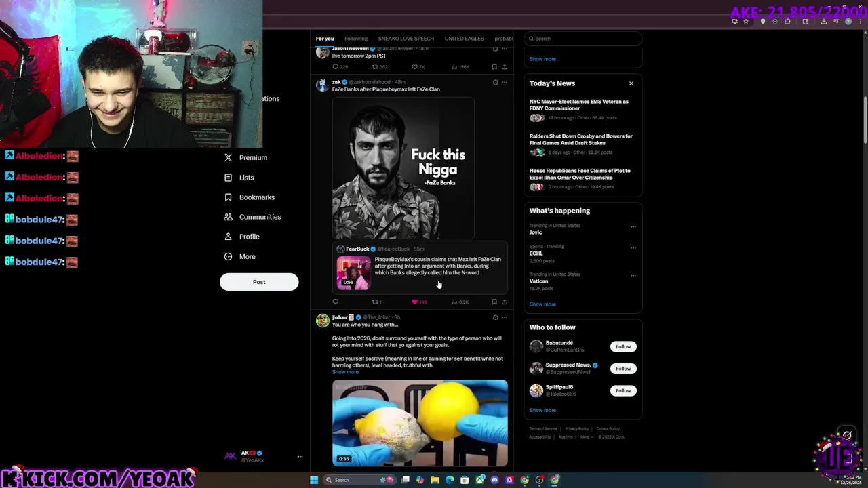Unlike zak's post with pink heart
The image size is (868, 488).
click(x=419, y=302)
